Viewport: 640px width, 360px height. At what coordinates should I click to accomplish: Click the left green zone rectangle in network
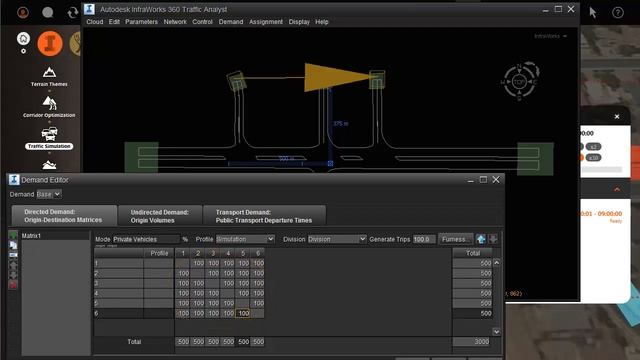(142, 158)
